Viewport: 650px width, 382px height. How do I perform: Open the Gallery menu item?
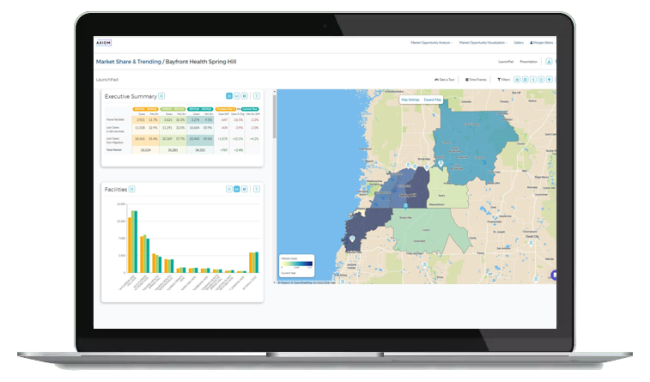point(519,43)
